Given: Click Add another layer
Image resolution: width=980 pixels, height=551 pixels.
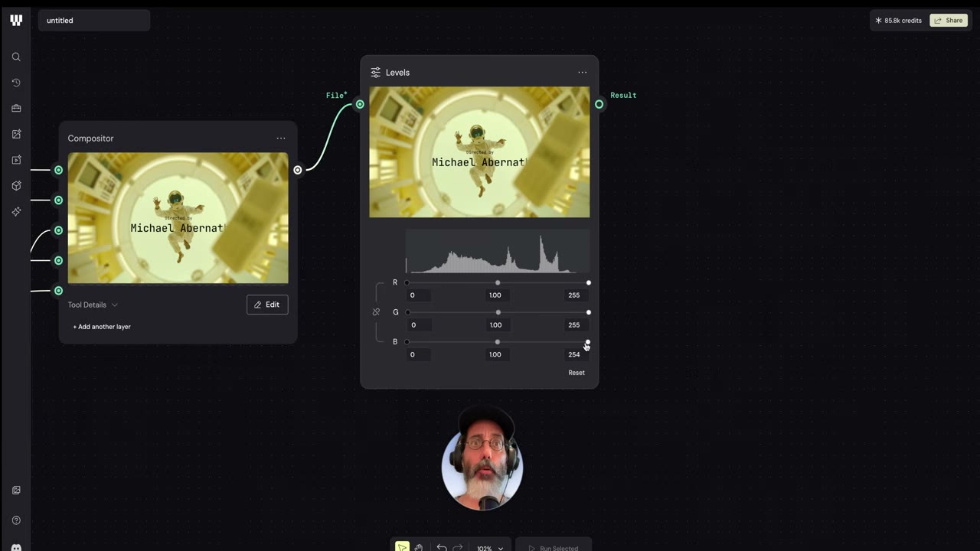Looking at the screenshot, I should (x=102, y=327).
